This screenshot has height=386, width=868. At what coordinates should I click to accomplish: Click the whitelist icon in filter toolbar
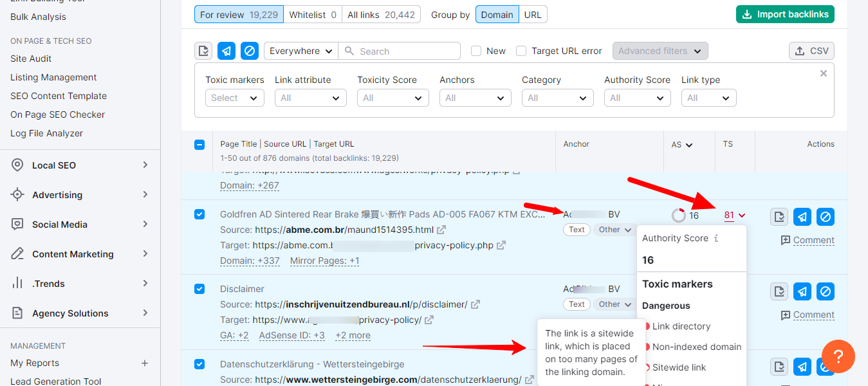pyautogui.click(x=203, y=51)
